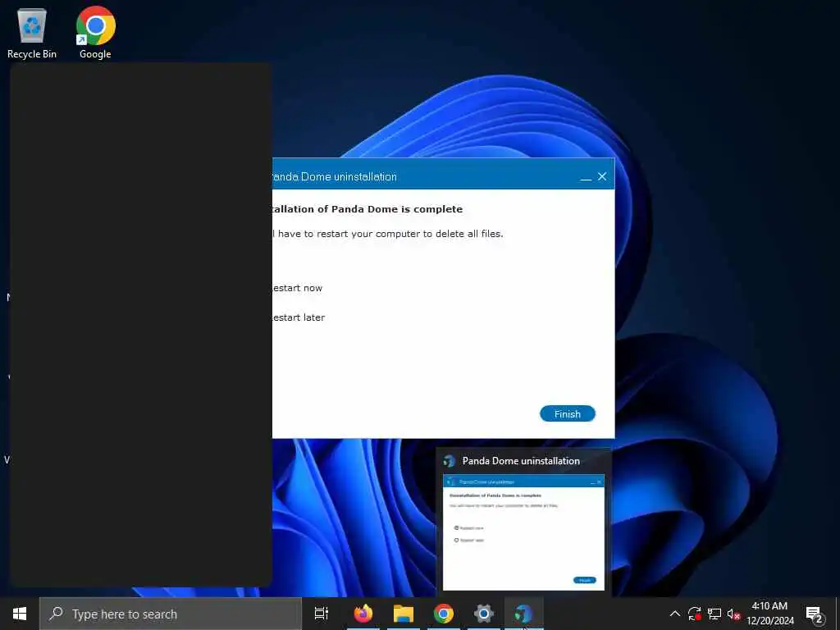Launch Firefox from the taskbar
840x630 pixels.
pyautogui.click(x=363, y=614)
